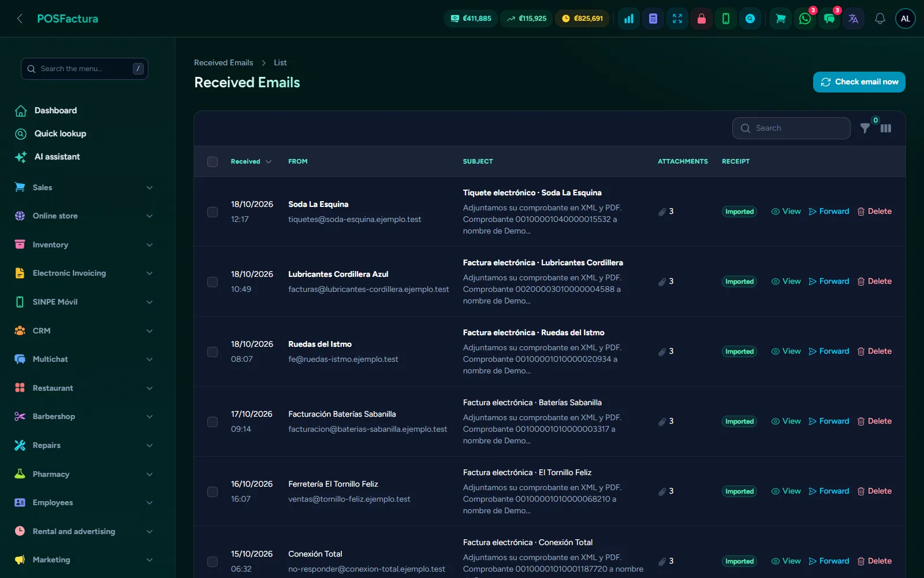Image resolution: width=924 pixels, height=578 pixels.
Task: Open the green mobile phone icon
Action: [726, 18]
